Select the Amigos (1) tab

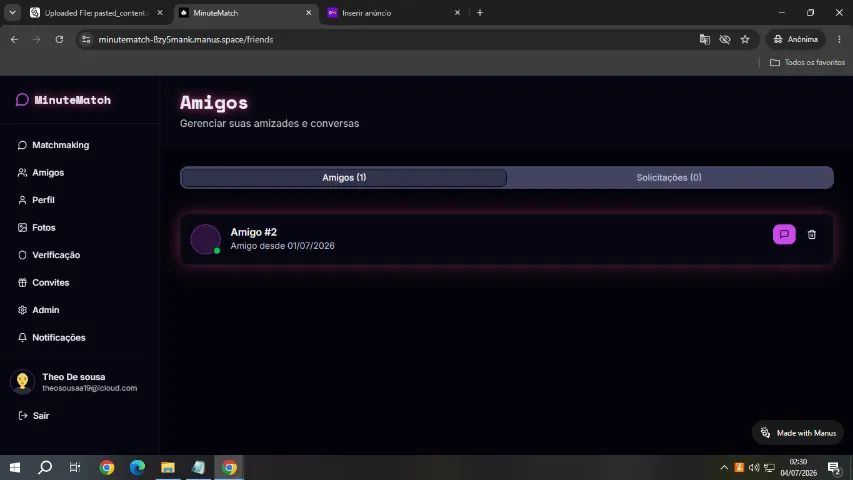344,177
